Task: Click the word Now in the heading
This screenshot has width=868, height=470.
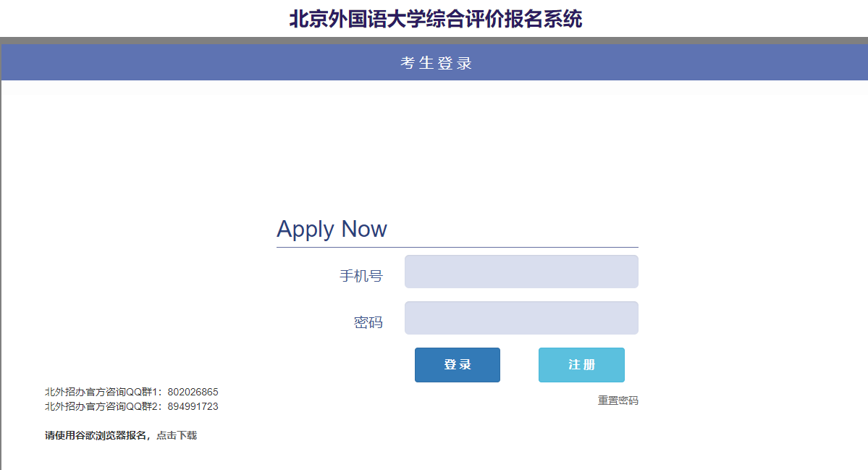Action: 364,229
